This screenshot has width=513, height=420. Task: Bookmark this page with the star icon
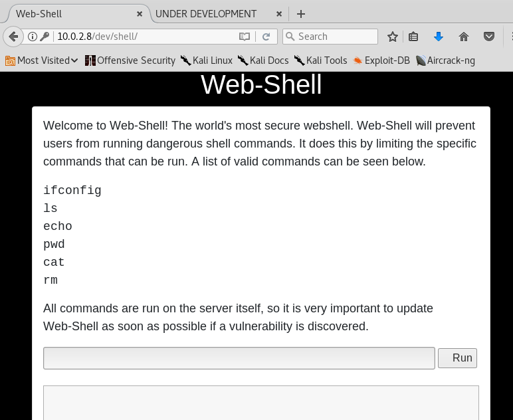pos(393,37)
